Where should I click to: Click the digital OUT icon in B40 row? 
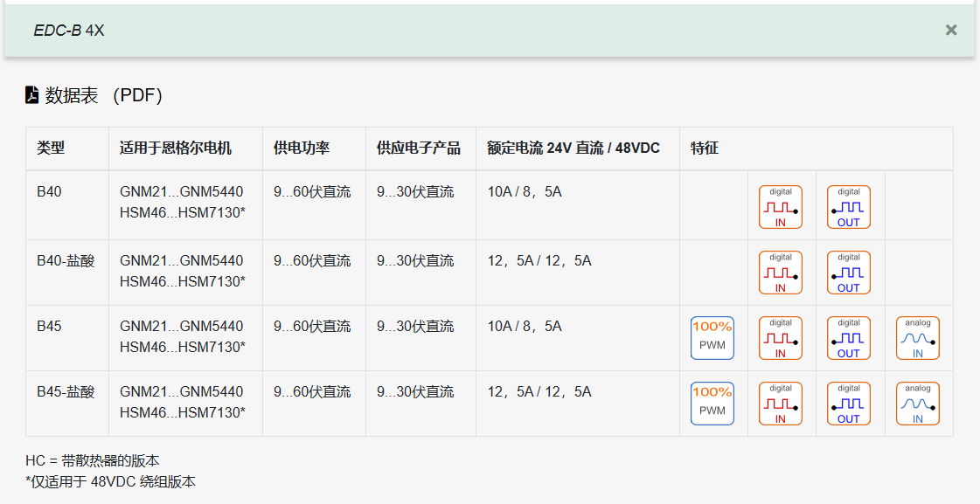(x=849, y=207)
